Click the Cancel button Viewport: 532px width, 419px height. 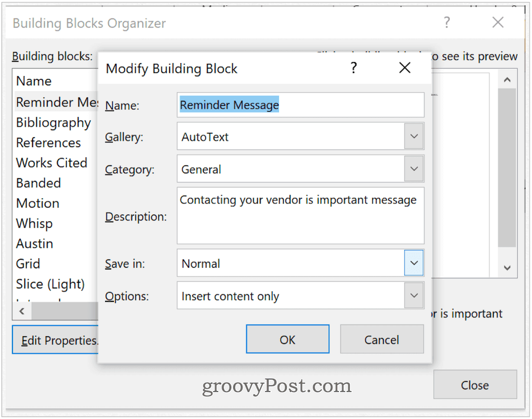[382, 339]
